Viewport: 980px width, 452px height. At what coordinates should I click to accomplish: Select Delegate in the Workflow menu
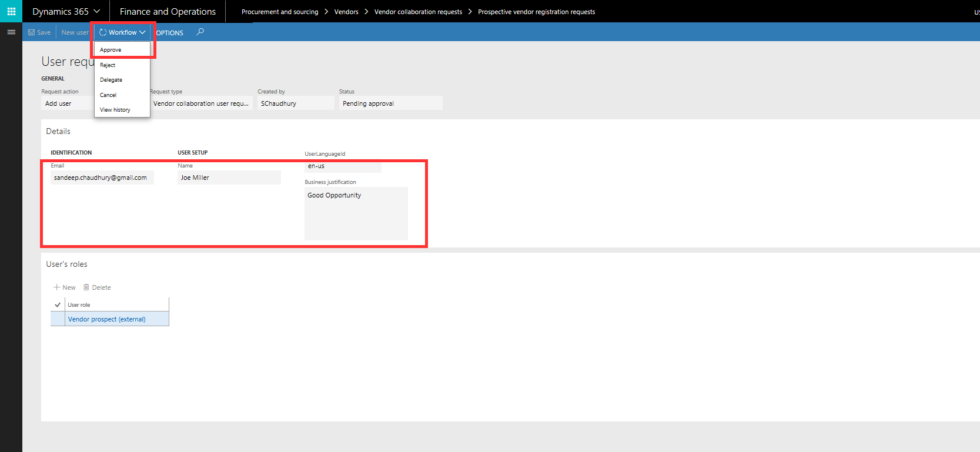click(111, 80)
